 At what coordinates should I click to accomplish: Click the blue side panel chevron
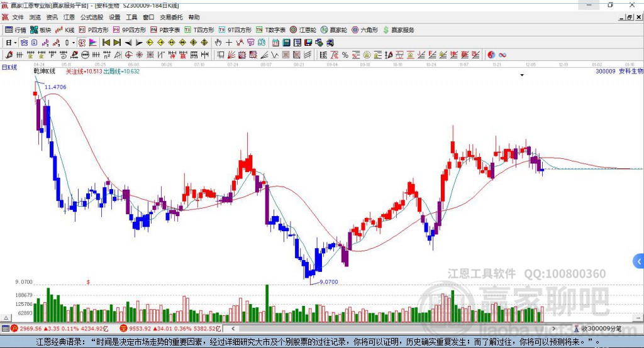[x=639, y=261]
